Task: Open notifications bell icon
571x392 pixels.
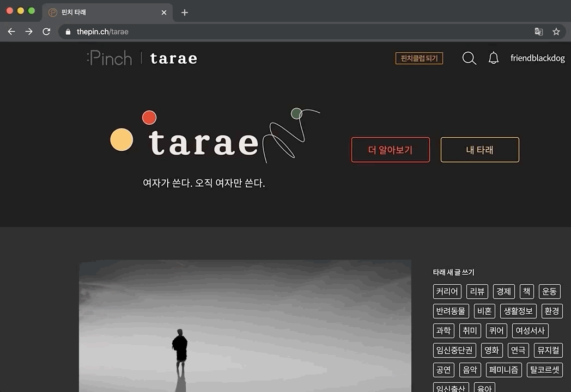Action: pyautogui.click(x=494, y=58)
